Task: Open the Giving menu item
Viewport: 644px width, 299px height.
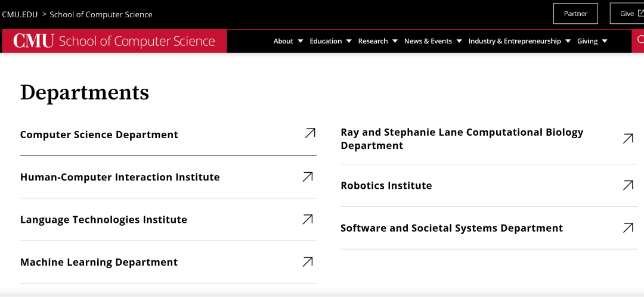Action: 587,41
